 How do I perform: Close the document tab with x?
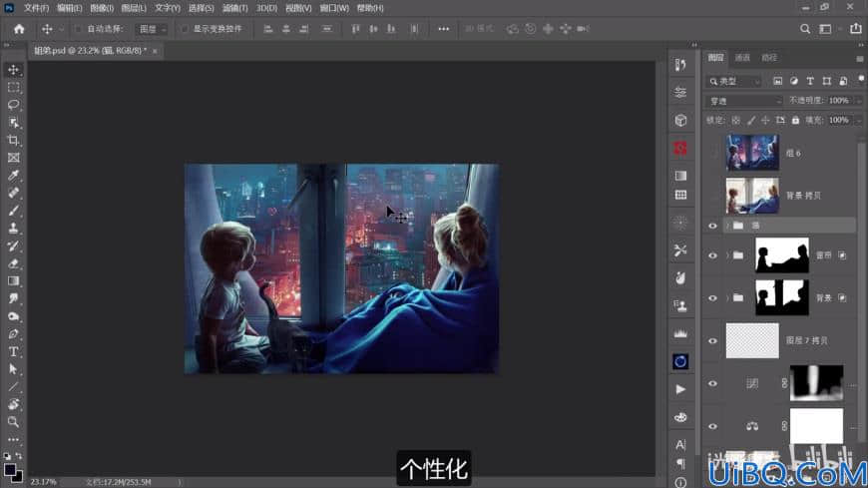click(x=155, y=51)
